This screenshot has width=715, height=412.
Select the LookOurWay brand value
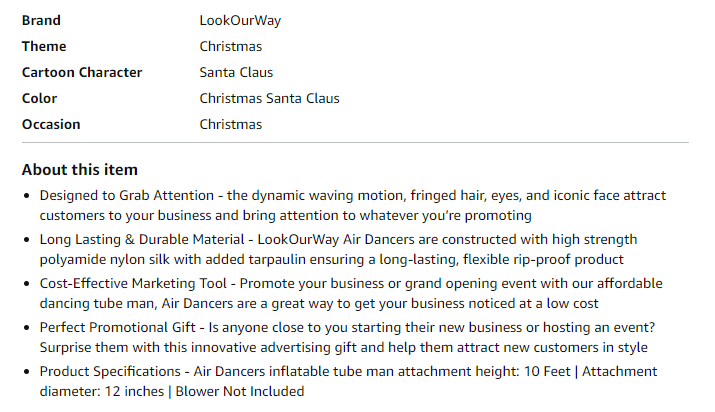click(x=240, y=21)
